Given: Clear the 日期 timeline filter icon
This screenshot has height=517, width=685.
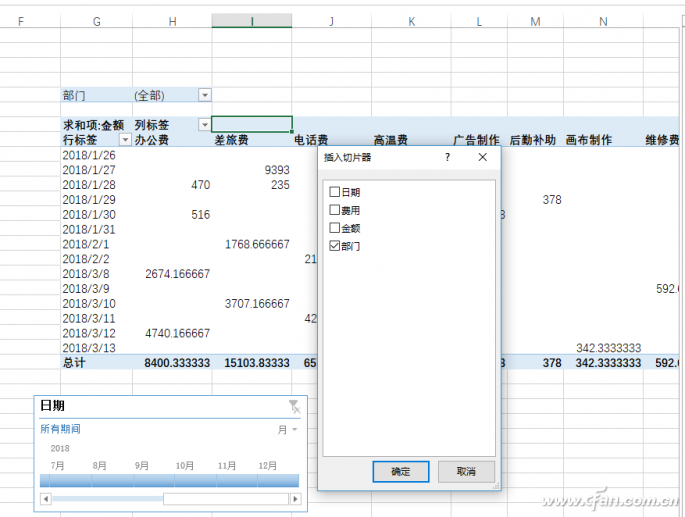Looking at the screenshot, I should coord(295,406).
